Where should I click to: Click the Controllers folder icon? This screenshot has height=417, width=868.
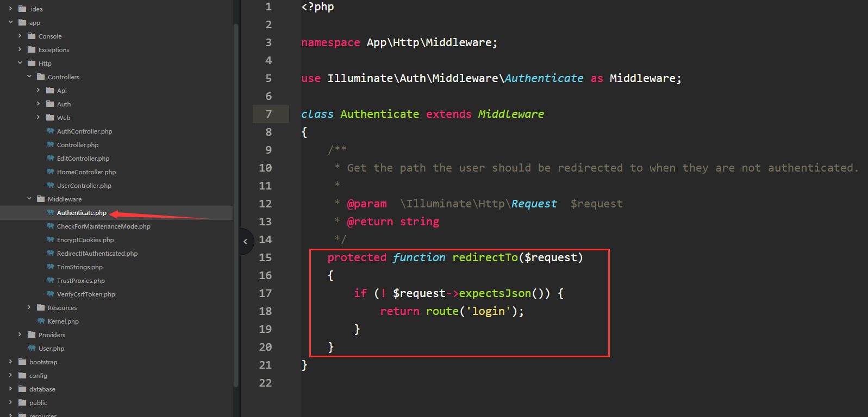pos(41,77)
